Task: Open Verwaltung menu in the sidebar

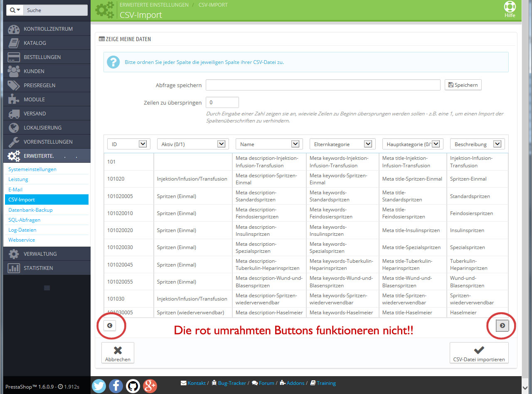Action: pos(47,254)
